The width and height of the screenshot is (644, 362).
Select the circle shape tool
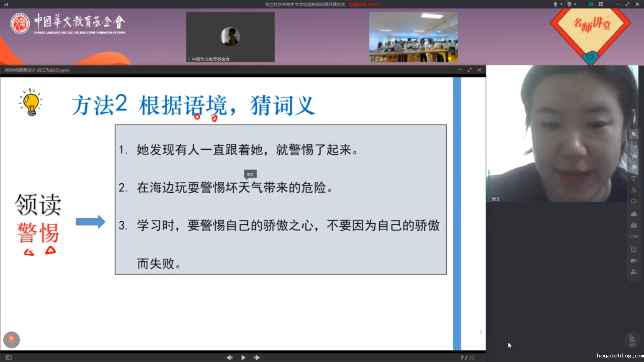[x=634, y=201]
